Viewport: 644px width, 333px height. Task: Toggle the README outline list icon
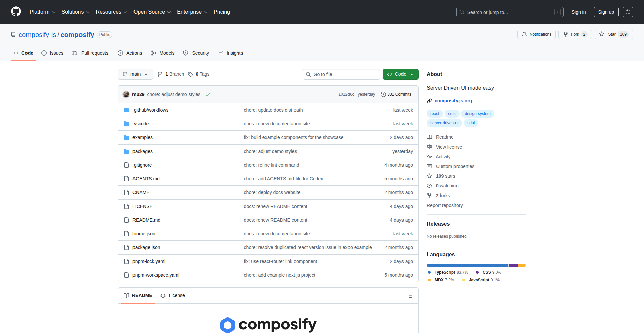(x=410, y=295)
